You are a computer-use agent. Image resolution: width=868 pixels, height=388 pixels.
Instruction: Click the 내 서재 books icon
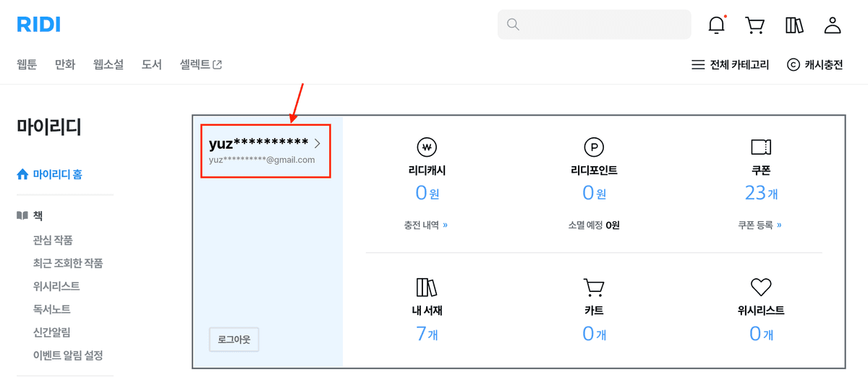tap(427, 287)
